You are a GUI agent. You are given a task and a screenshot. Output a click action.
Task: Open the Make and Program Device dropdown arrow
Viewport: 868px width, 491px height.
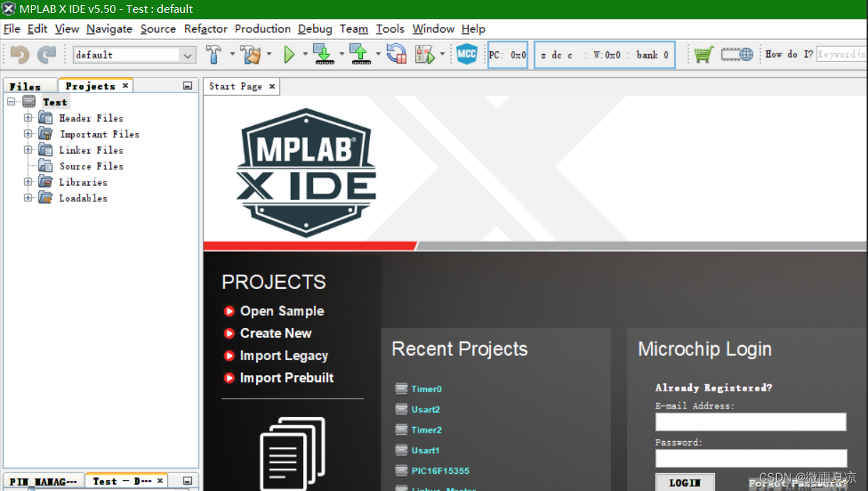(342, 54)
